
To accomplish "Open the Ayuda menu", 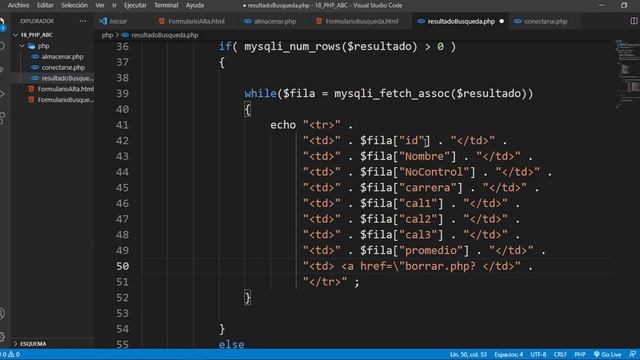I will tap(195, 5).
